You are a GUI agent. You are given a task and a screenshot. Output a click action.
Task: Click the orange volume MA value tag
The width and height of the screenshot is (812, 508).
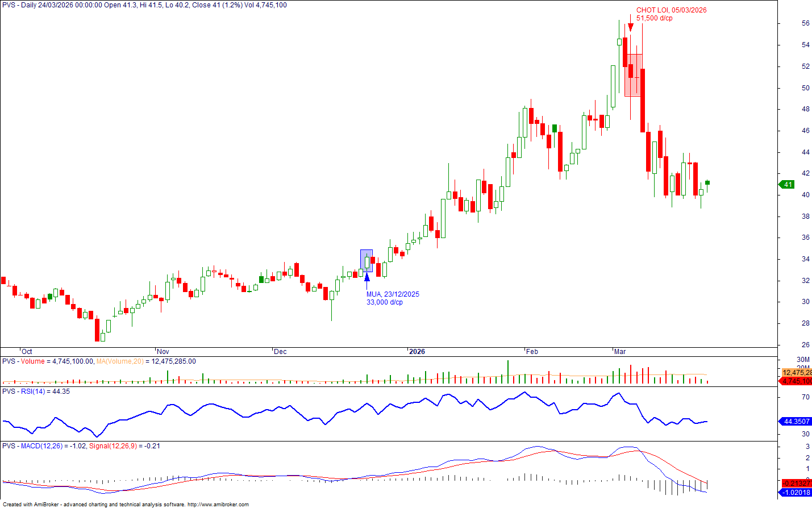click(797, 373)
